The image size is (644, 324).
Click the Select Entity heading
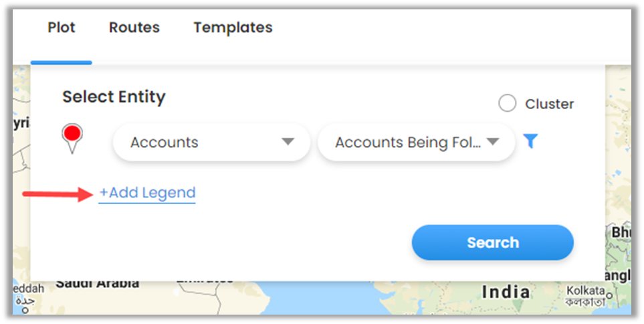click(114, 96)
